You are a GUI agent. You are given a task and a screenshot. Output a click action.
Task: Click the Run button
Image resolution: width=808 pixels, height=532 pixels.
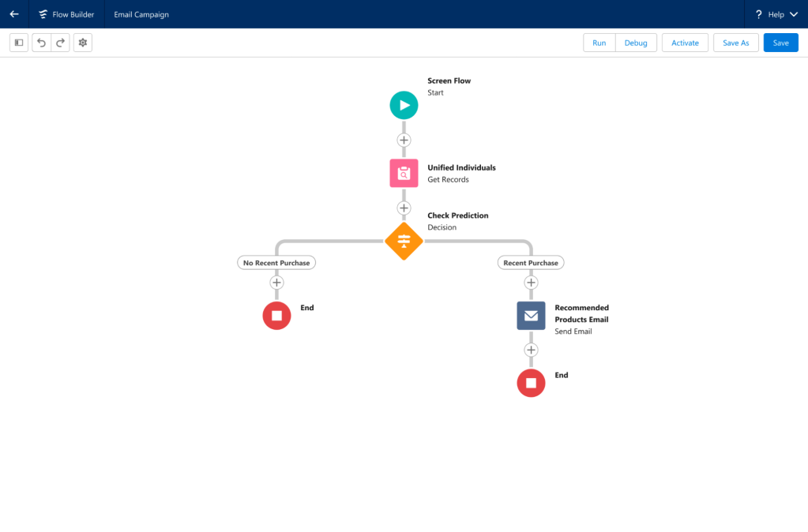(x=599, y=43)
